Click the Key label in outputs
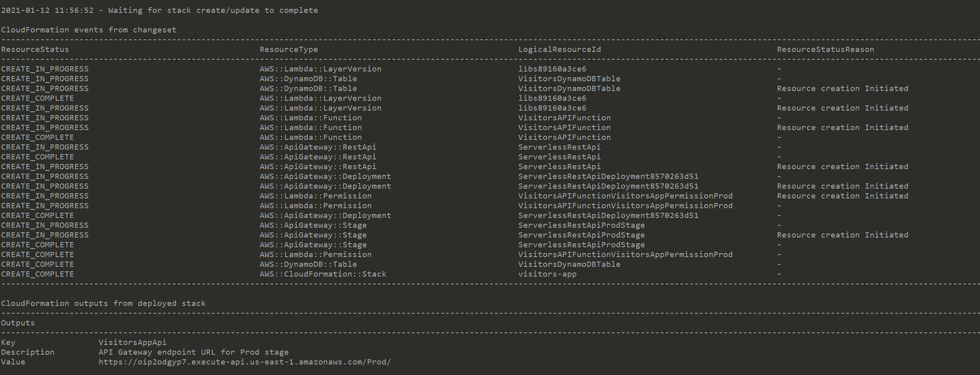This screenshot has height=375, width=980. coord(8,343)
